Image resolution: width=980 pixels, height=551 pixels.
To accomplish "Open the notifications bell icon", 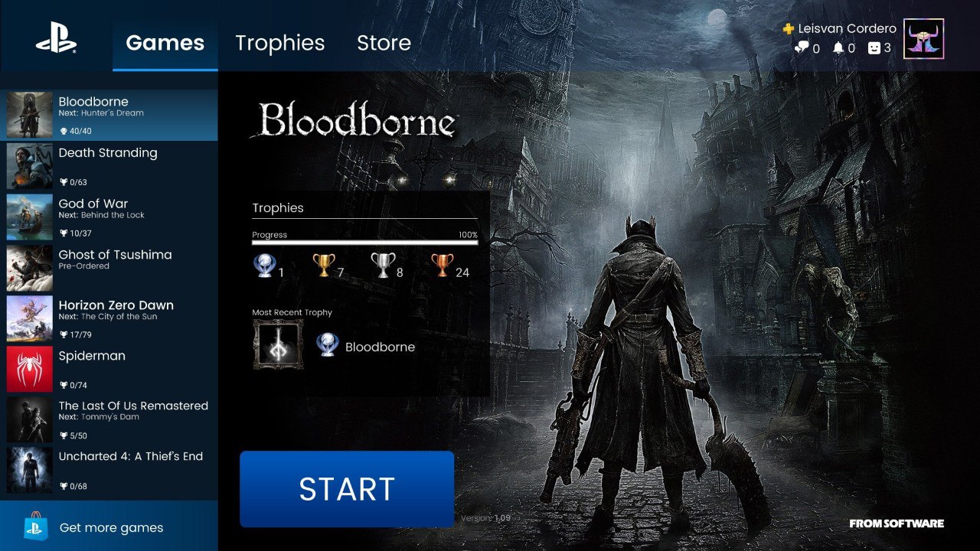I will tap(838, 48).
